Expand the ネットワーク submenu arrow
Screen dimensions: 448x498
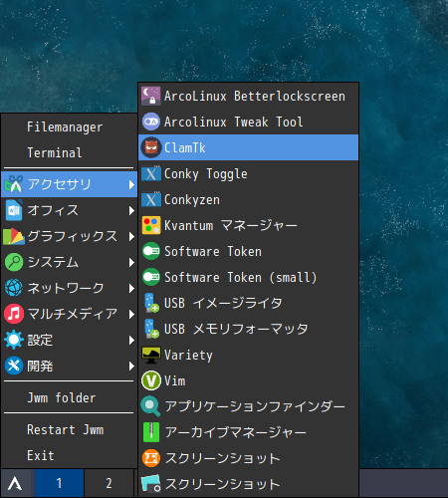coord(131,288)
